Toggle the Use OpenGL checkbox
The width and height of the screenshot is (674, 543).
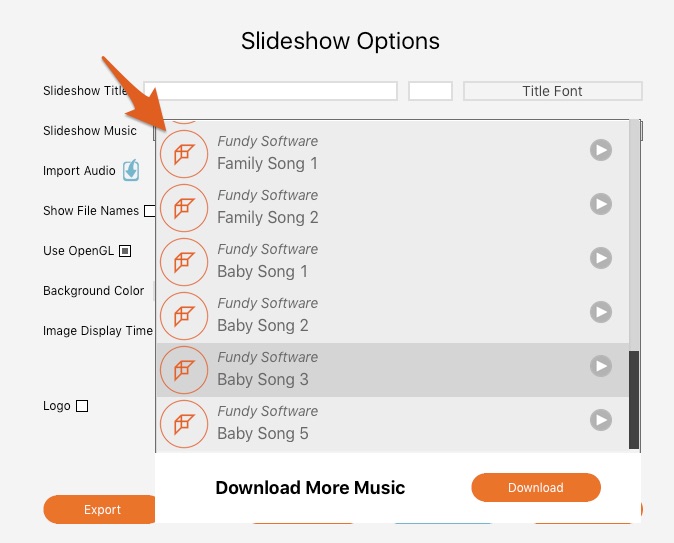pos(125,251)
